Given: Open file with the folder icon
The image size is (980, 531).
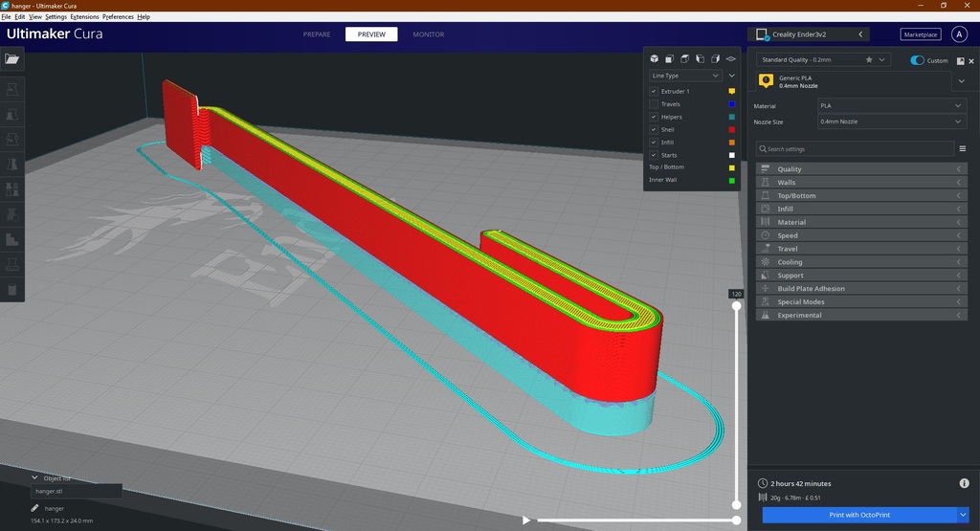Looking at the screenshot, I should [x=11, y=58].
